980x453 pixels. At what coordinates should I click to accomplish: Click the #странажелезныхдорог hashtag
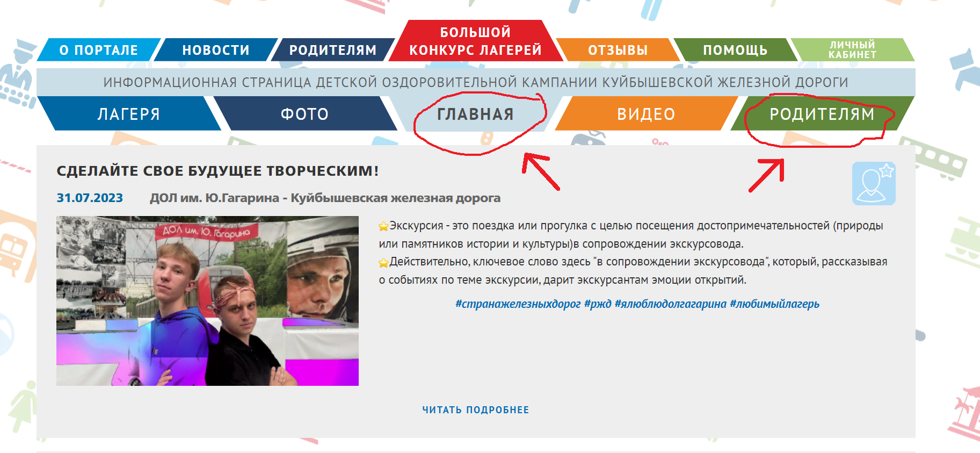(x=518, y=304)
